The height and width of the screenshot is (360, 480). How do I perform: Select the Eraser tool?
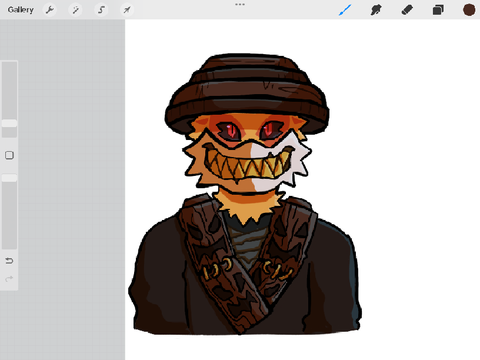tap(407, 10)
